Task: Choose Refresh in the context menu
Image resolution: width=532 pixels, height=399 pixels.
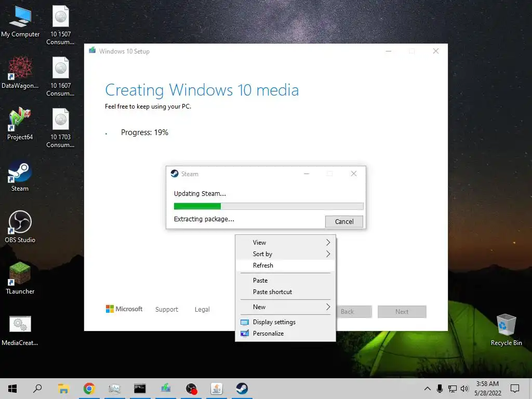Action: (x=285, y=265)
